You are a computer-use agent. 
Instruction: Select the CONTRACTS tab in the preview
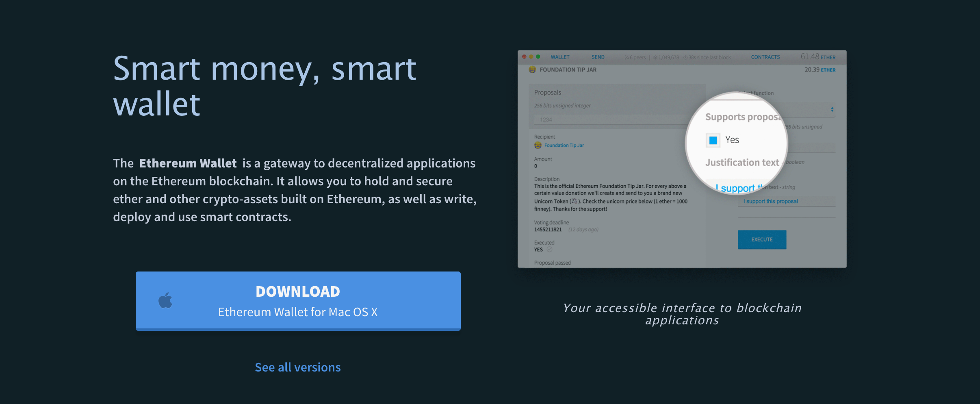tap(765, 57)
